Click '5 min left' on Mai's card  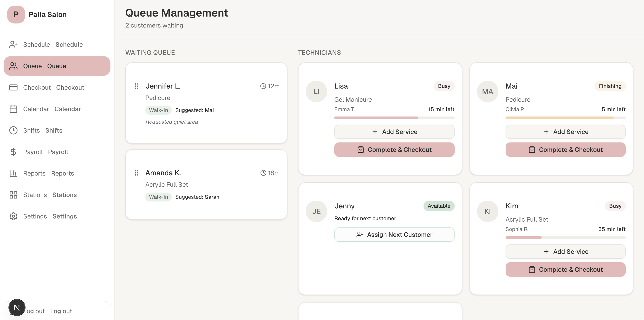[x=614, y=109]
